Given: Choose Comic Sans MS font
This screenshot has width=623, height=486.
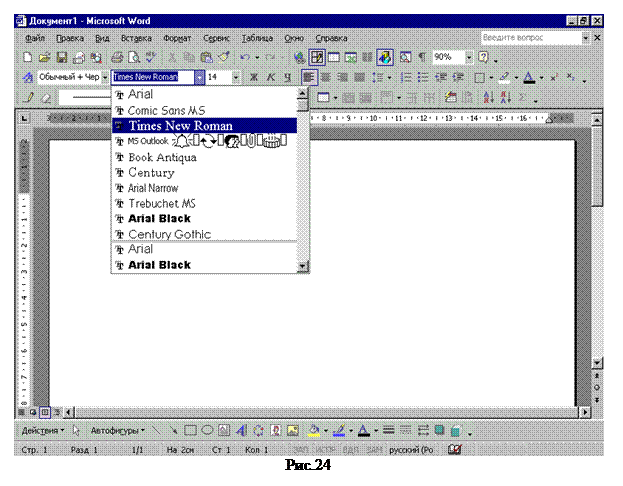Looking at the screenshot, I should [x=204, y=110].
